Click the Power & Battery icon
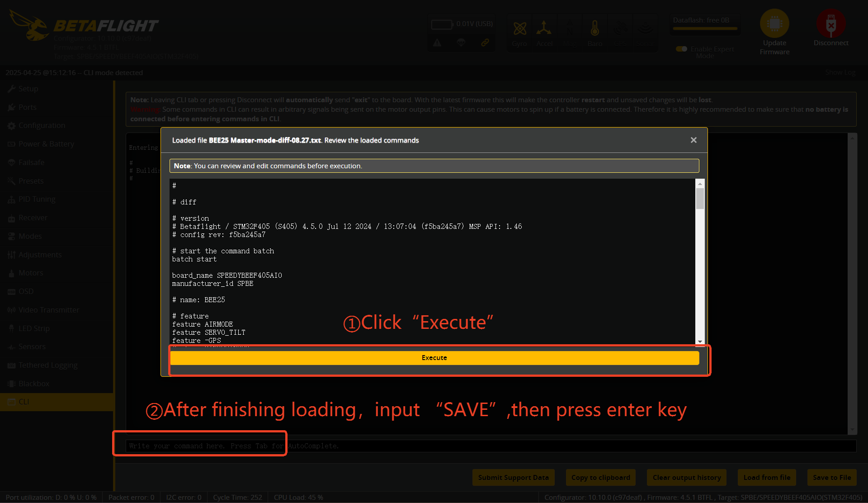The width and height of the screenshot is (868, 503). (x=11, y=144)
